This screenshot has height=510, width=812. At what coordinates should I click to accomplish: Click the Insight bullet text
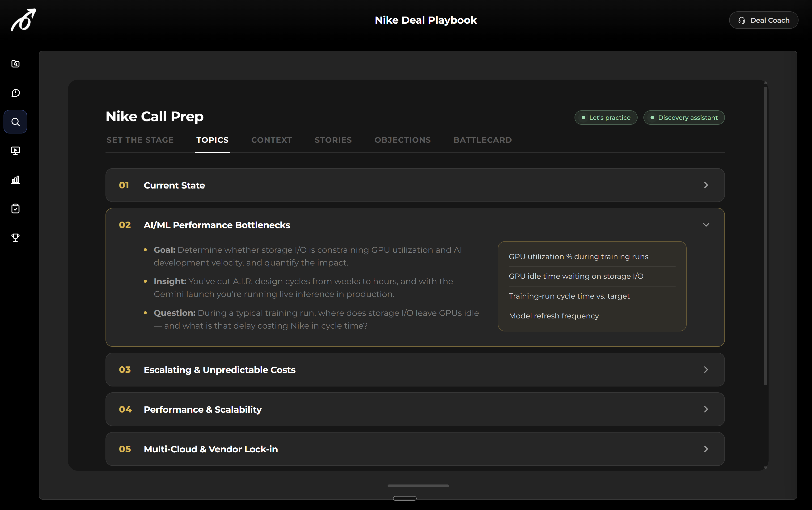point(303,288)
